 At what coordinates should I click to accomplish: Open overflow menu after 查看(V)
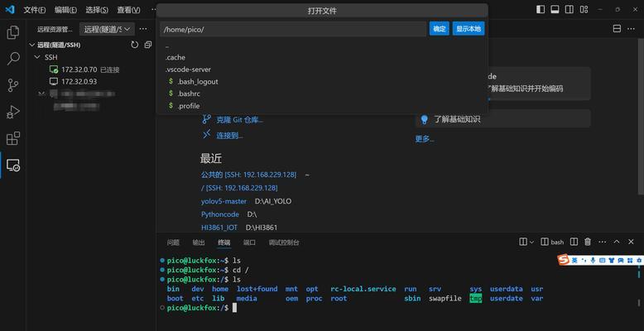(x=153, y=9)
